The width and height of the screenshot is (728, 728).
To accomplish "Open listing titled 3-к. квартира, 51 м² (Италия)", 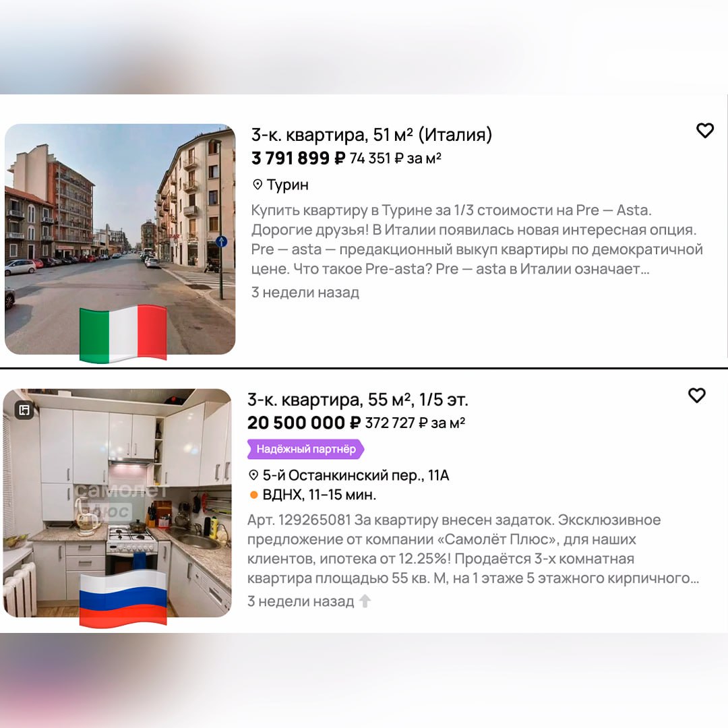I will click(x=371, y=135).
